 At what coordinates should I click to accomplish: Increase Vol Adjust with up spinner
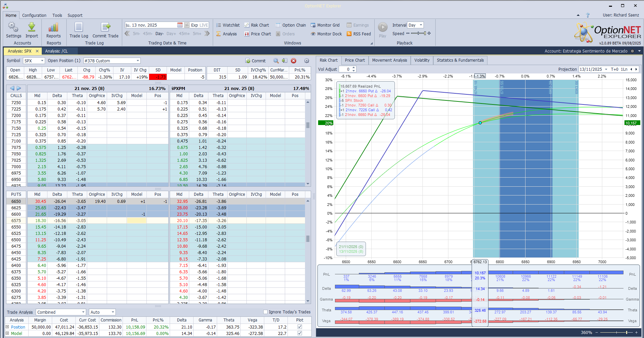(354, 68)
